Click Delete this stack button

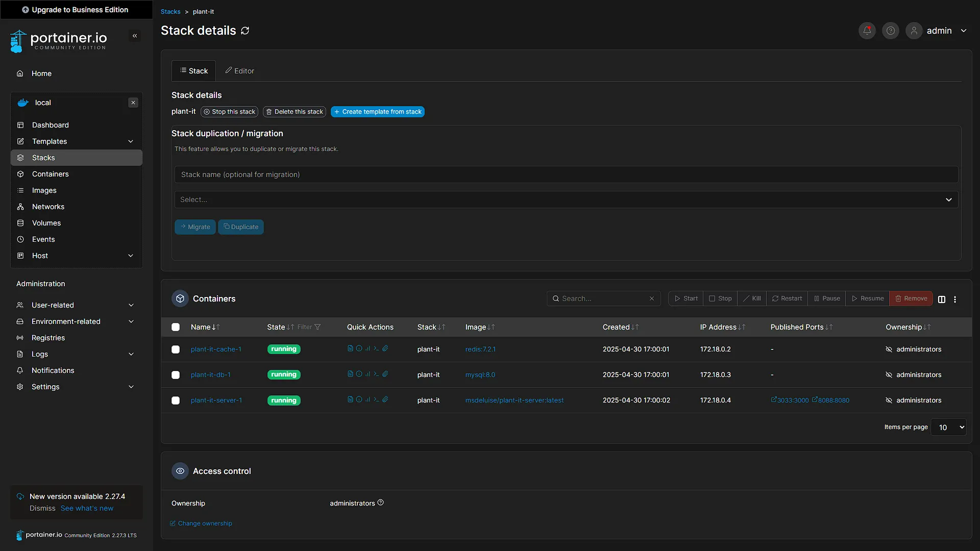coord(295,112)
